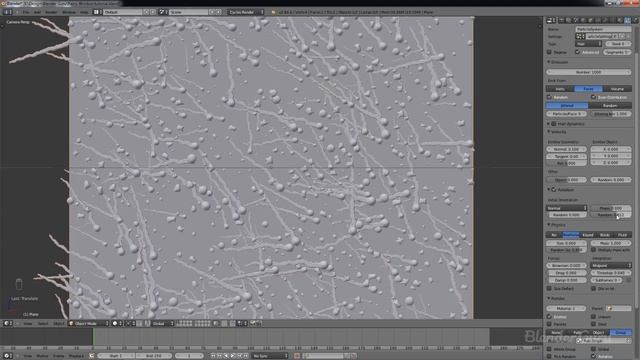Screen dimensions: 640x360
Task: Open the Info header editor type selector
Action: (7, 12)
